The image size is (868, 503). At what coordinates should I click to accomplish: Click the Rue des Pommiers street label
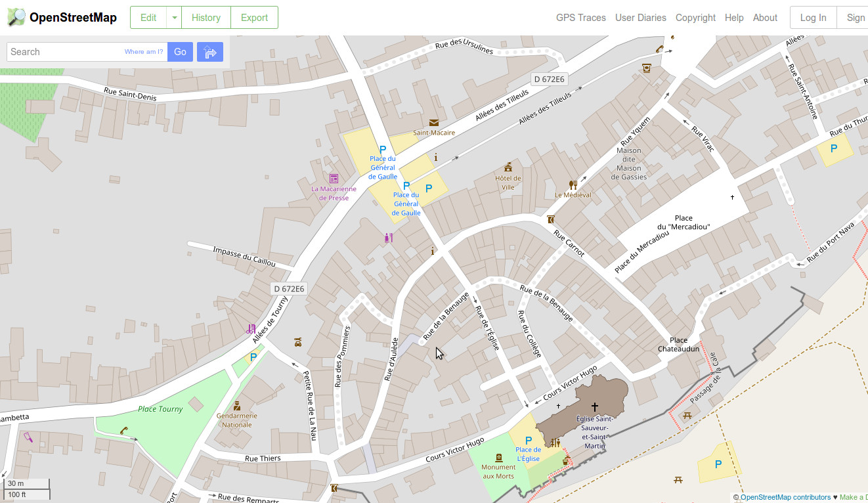pos(341,357)
